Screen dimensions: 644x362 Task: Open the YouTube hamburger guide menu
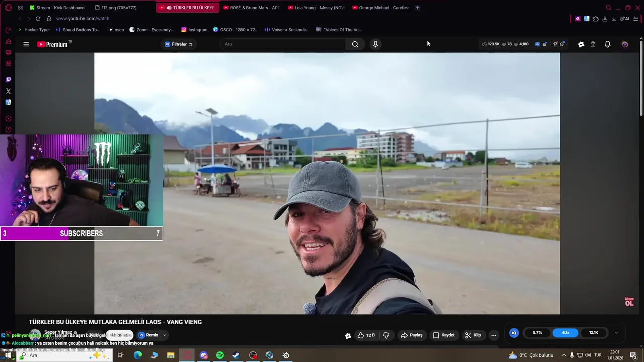(x=26, y=44)
